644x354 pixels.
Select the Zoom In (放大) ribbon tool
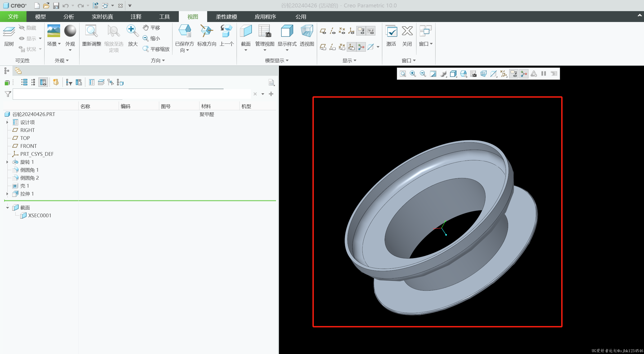coord(133,36)
